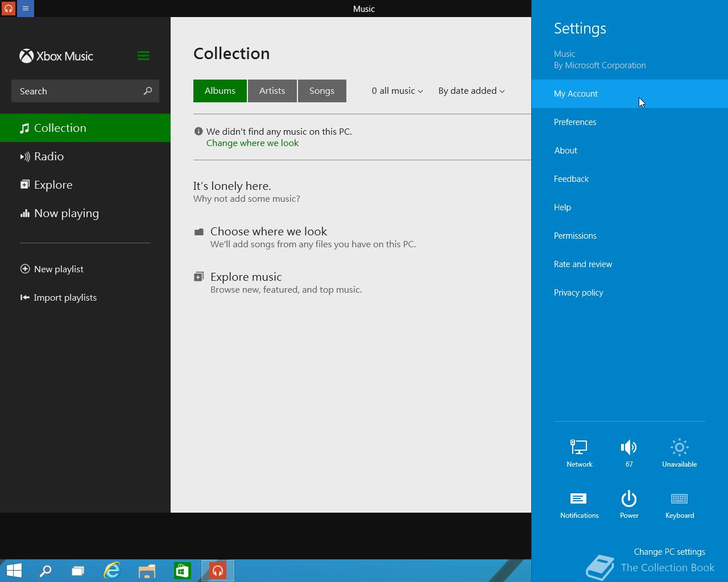Click the radio waves icon beside Radio
728x582 pixels.
(x=25, y=157)
